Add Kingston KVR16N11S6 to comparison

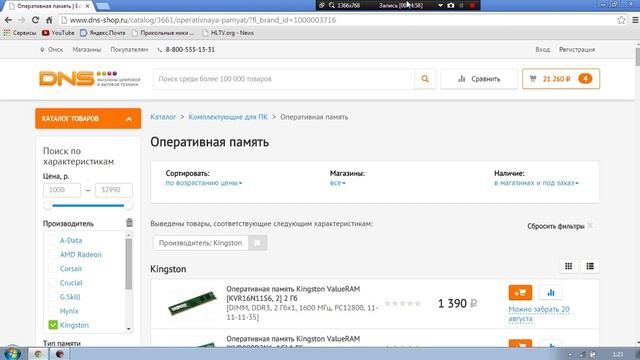point(551,293)
